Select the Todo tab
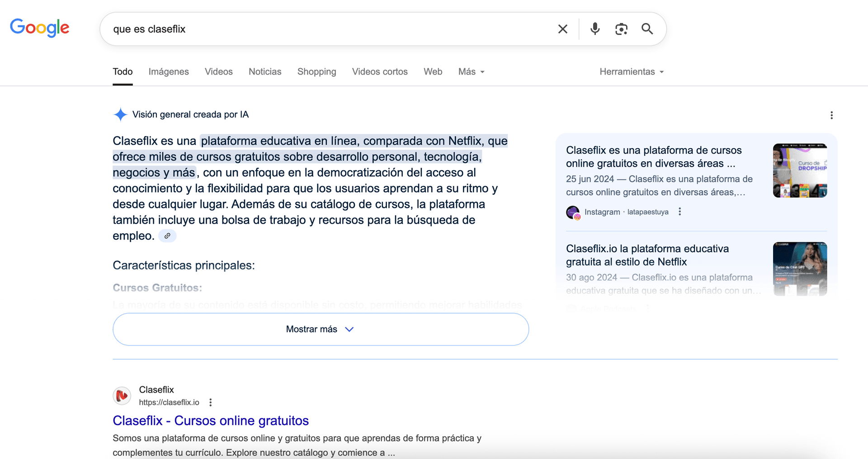 [123, 72]
